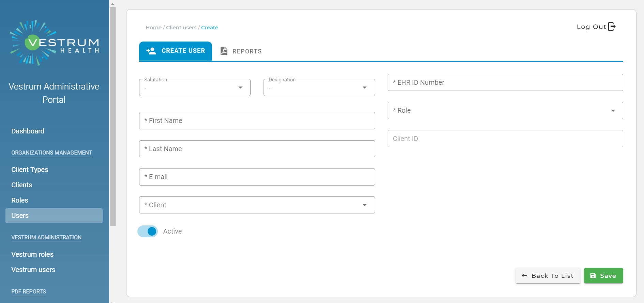Click the Create breadcrumb
Viewport: 644px width, 303px height.
pyautogui.click(x=210, y=28)
